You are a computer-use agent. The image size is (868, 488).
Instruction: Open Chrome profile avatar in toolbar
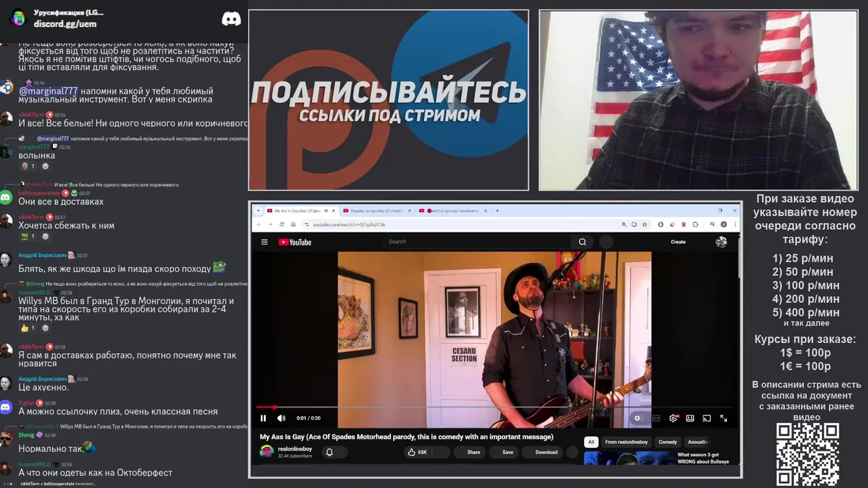[x=724, y=224]
